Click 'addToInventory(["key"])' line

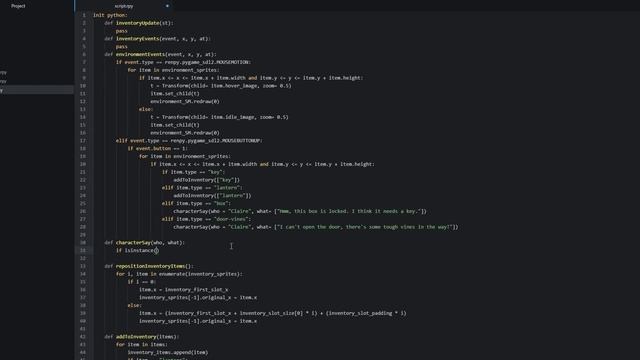click(x=207, y=180)
